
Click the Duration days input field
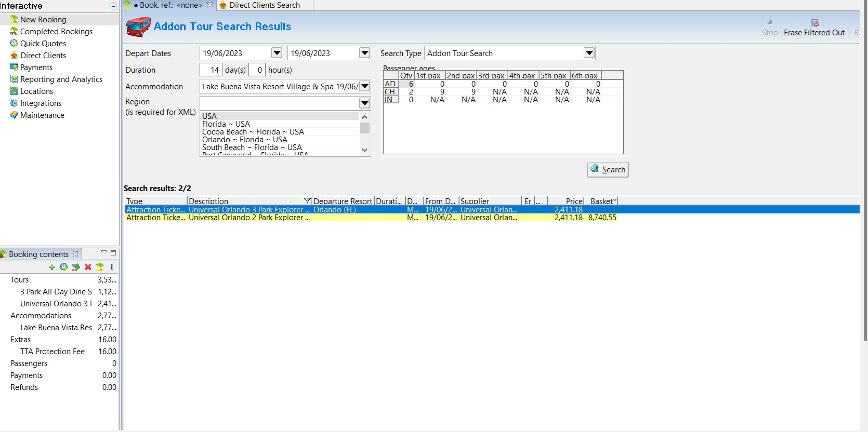(211, 70)
